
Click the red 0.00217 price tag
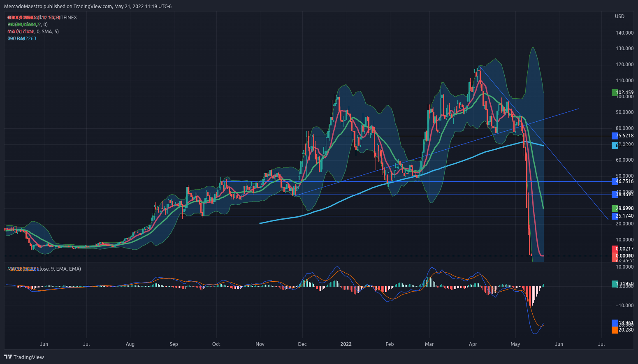tap(622, 249)
